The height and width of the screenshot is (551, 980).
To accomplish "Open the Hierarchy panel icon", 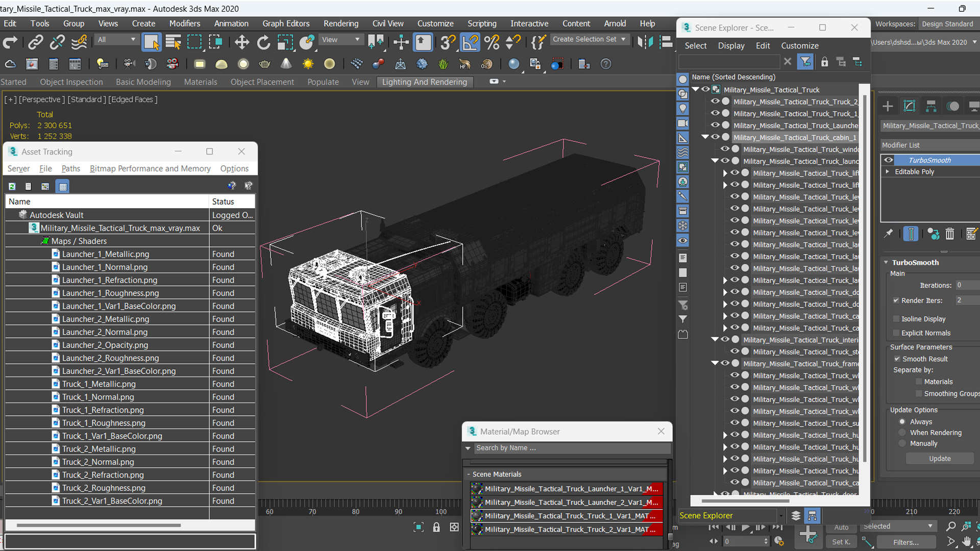I will tap(931, 106).
